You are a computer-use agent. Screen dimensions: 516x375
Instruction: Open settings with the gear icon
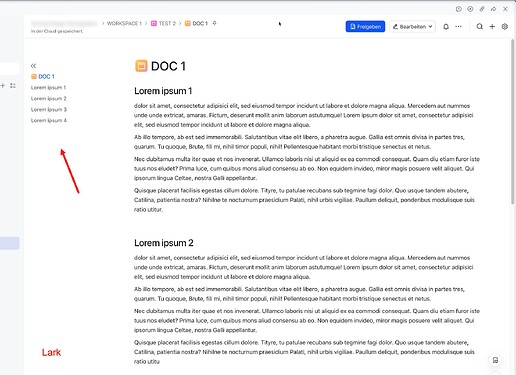[x=505, y=26]
